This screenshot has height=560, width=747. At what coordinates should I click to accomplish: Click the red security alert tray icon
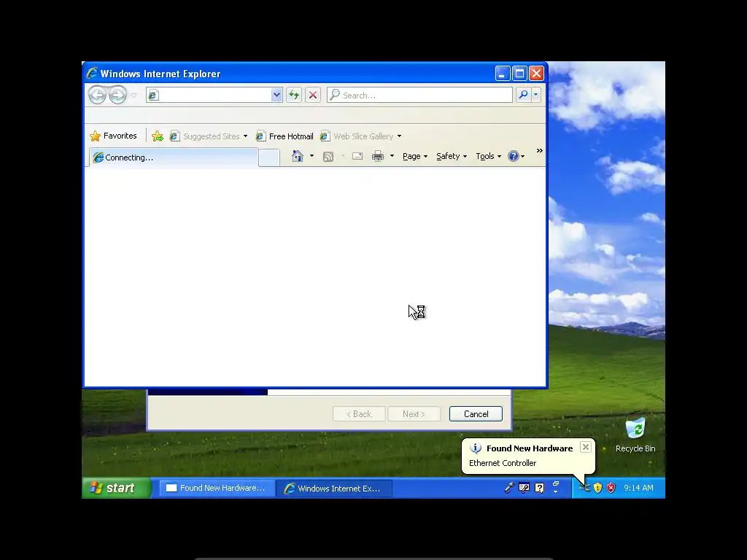[611, 488]
